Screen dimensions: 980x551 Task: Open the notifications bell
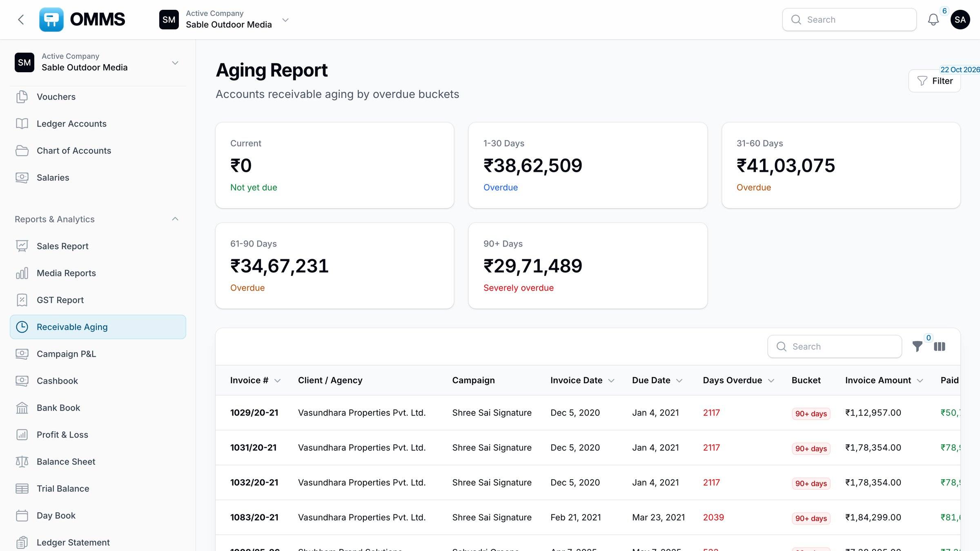point(933,20)
